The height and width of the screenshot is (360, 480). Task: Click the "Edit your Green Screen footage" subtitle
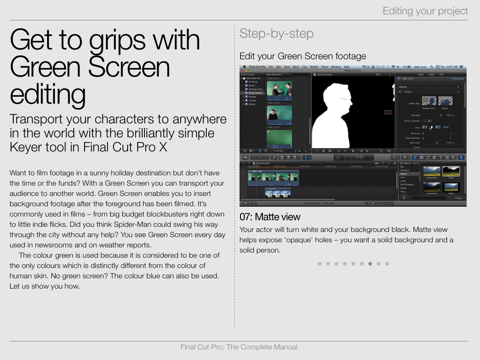[x=303, y=56]
